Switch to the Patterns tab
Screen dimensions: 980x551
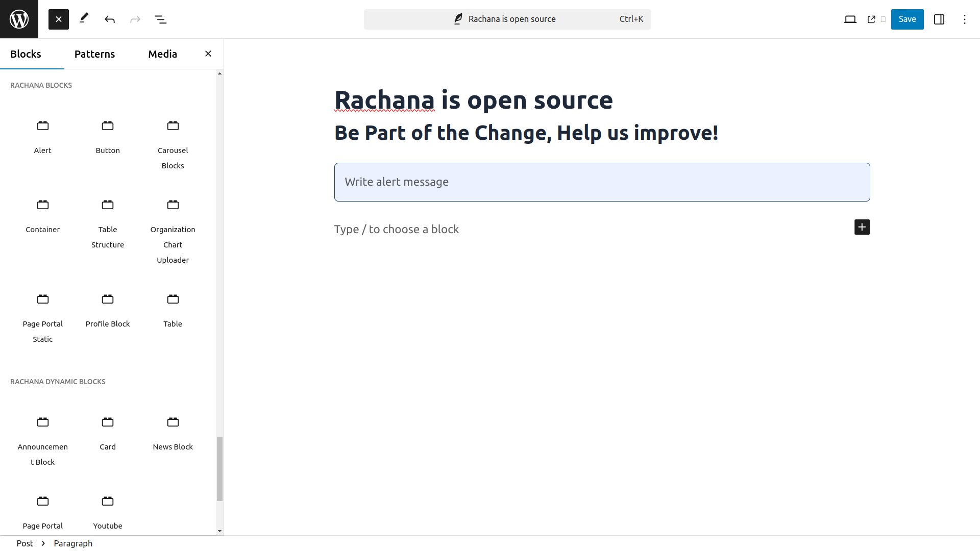94,54
